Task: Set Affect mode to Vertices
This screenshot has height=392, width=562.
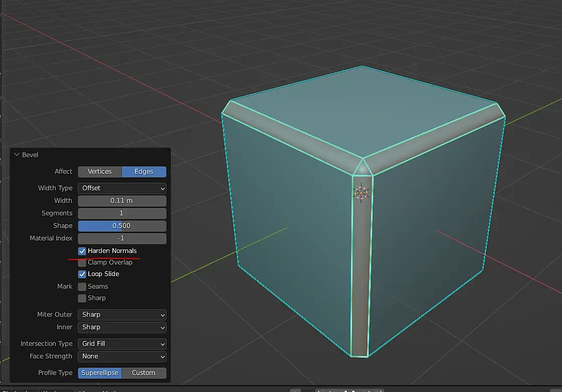Action: point(100,172)
